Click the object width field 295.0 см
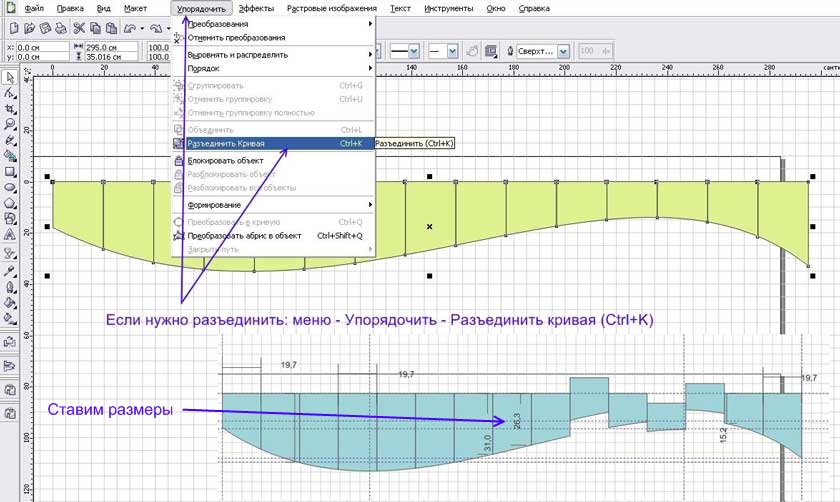This screenshot has width=840, height=502. [110, 46]
